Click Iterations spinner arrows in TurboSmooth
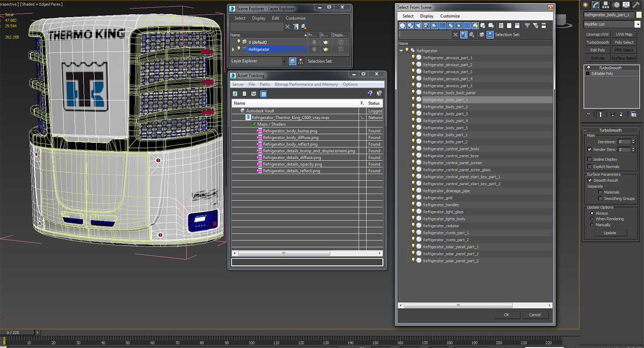The width and height of the screenshot is (644, 348). pyautogui.click(x=634, y=142)
